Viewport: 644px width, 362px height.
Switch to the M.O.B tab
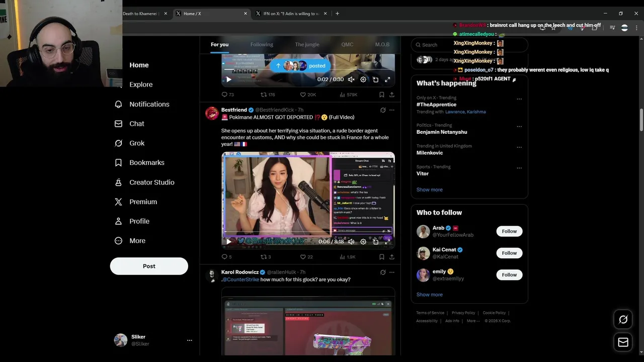(x=382, y=45)
